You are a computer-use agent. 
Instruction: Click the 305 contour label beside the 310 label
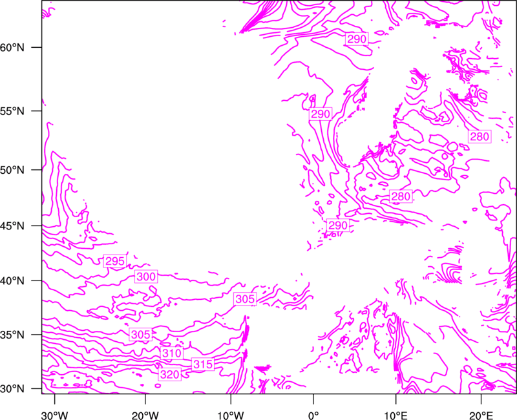(141, 335)
